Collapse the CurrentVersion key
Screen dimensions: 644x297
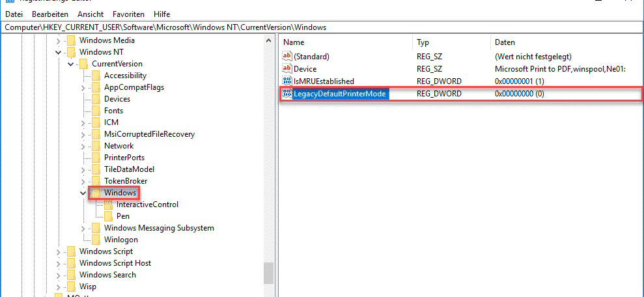[70, 64]
